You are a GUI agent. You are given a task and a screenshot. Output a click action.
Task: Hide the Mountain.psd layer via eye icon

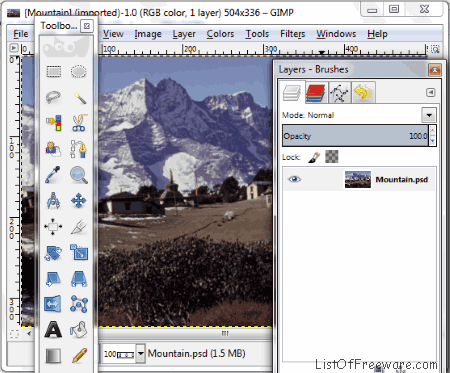pos(294,179)
